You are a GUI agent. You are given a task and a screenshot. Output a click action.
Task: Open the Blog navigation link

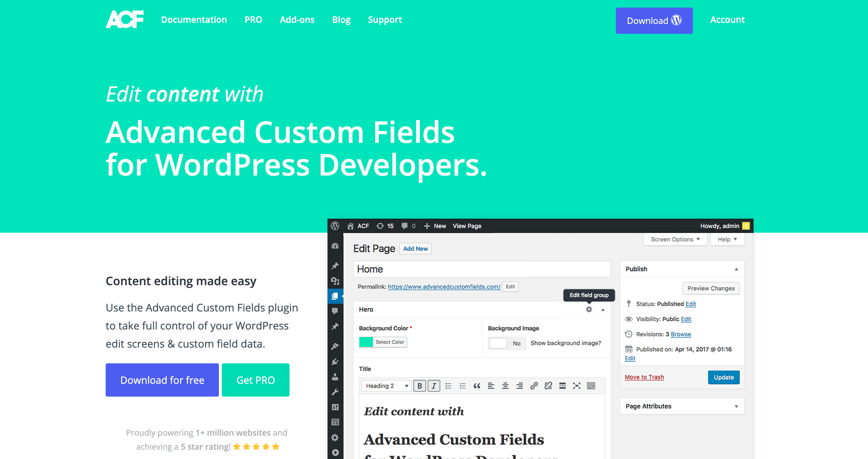tap(341, 20)
